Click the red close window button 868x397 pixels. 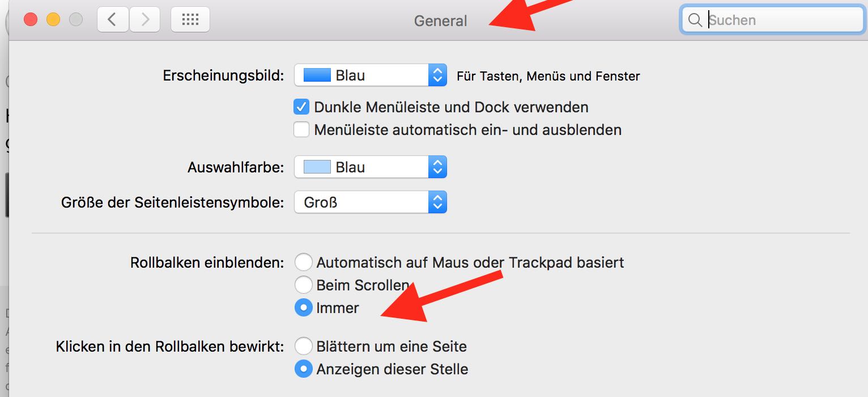30,19
